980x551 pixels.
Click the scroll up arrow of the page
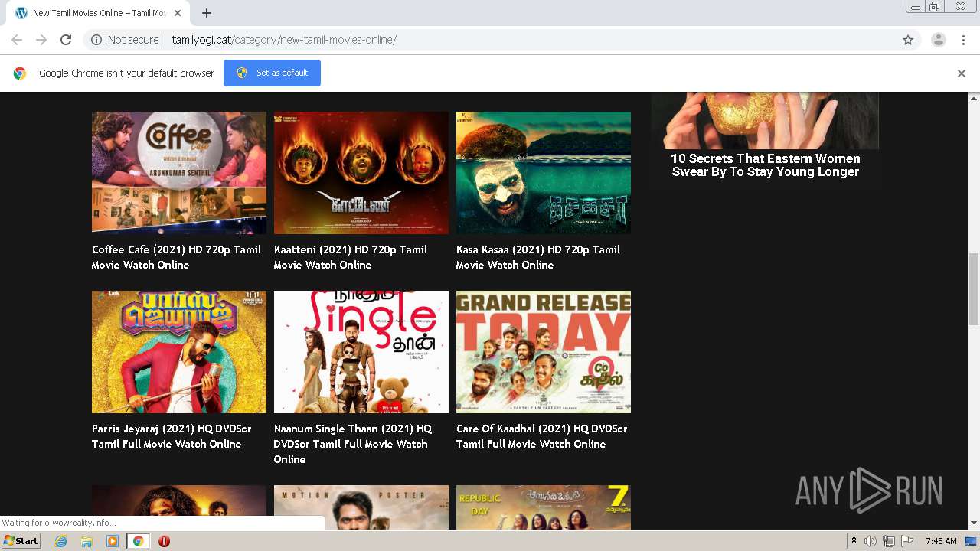tap(974, 99)
